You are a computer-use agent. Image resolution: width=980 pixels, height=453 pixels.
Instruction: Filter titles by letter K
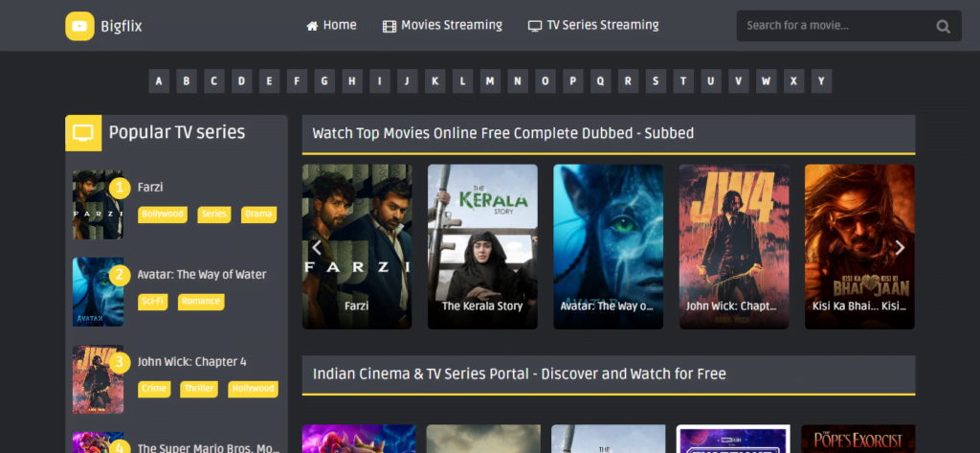point(435,81)
